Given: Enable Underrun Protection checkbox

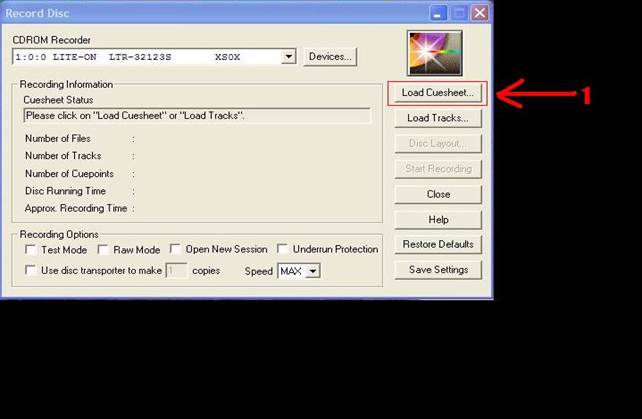Looking at the screenshot, I should (x=283, y=249).
